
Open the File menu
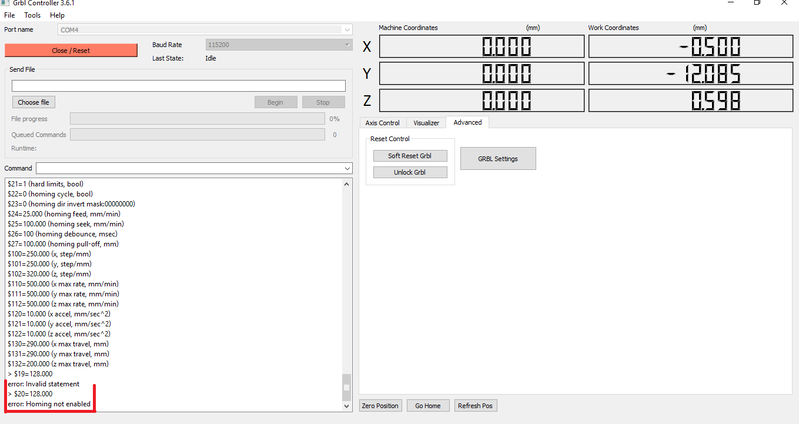[x=9, y=15]
